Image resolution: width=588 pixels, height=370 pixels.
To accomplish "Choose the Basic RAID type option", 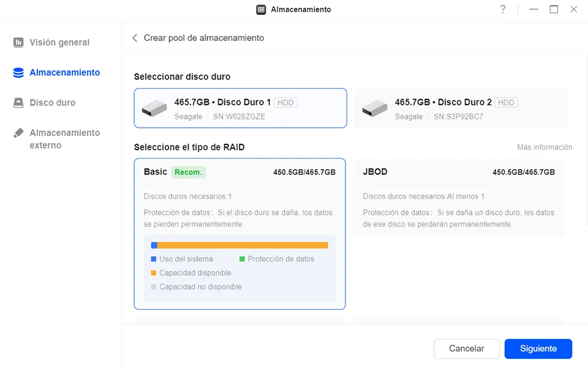I will 240,234.
